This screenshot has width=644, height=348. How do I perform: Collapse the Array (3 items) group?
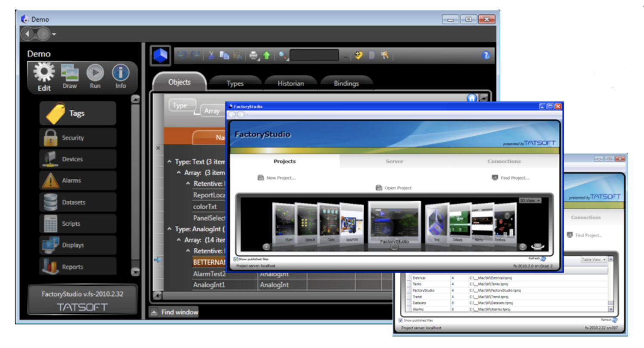click(179, 173)
